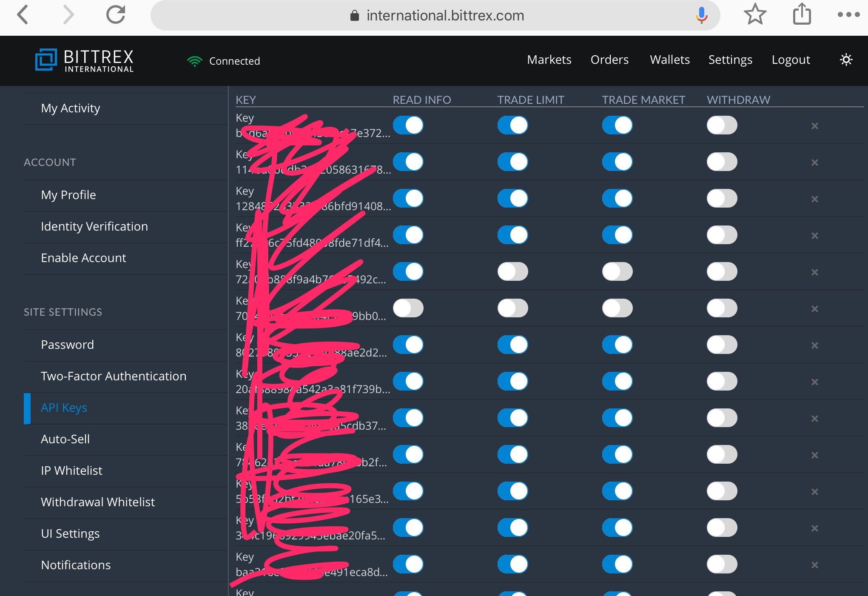Click the address bar lock icon
Viewport: 868px width, 596px height.
[x=354, y=16]
